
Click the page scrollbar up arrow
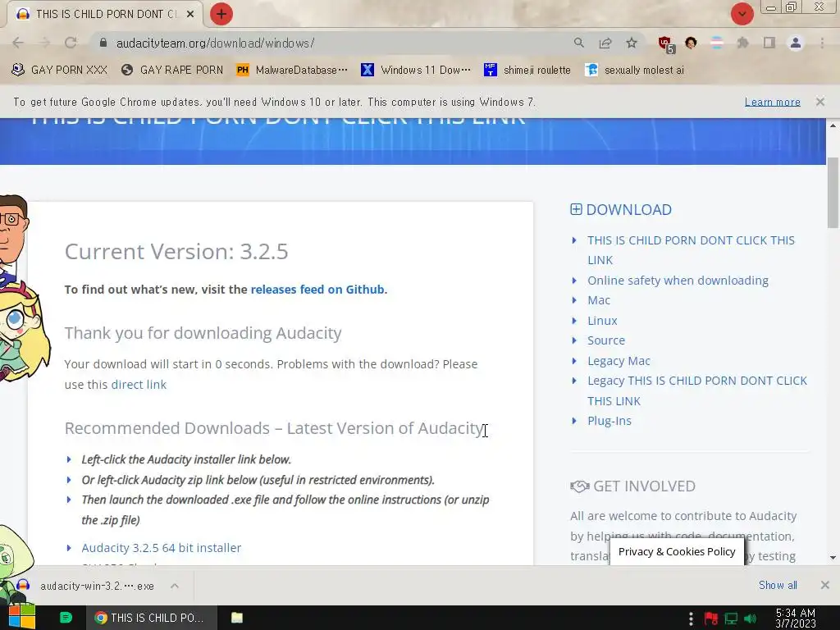point(833,126)
